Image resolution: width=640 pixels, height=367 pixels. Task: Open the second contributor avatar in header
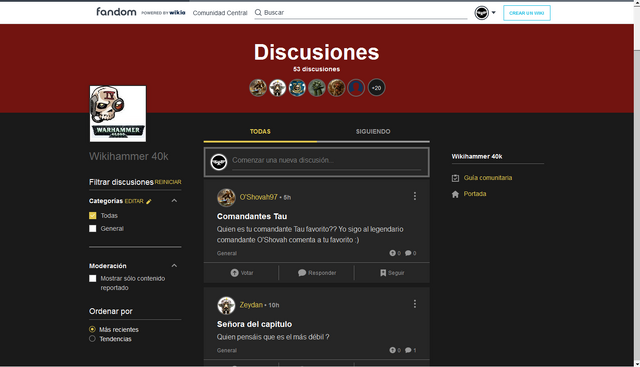click(x=278, y=88)
